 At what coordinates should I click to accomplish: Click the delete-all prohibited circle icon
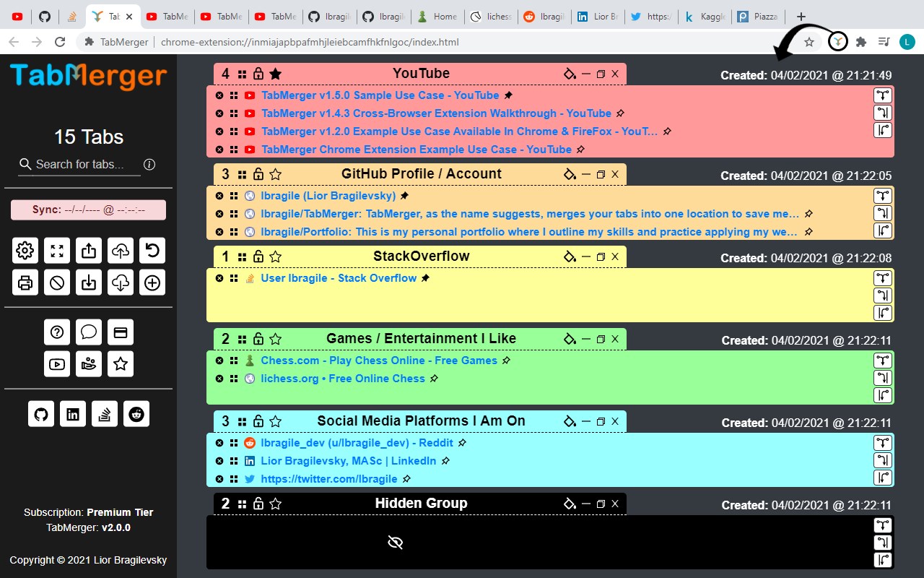click(57, 282)
